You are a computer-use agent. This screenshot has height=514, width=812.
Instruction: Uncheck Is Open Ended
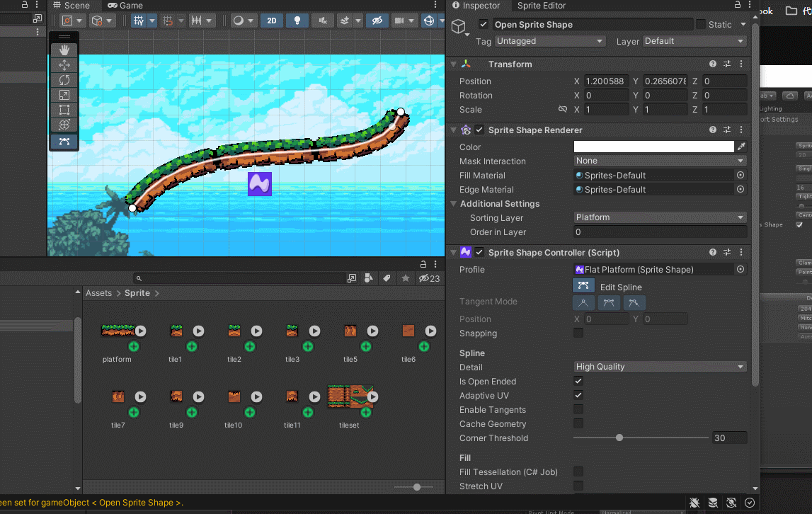(578, 382)
